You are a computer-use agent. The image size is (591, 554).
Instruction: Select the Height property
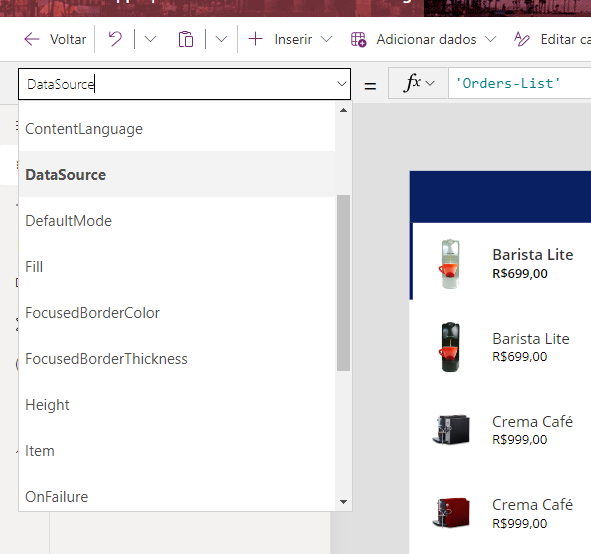pos(177,405)
